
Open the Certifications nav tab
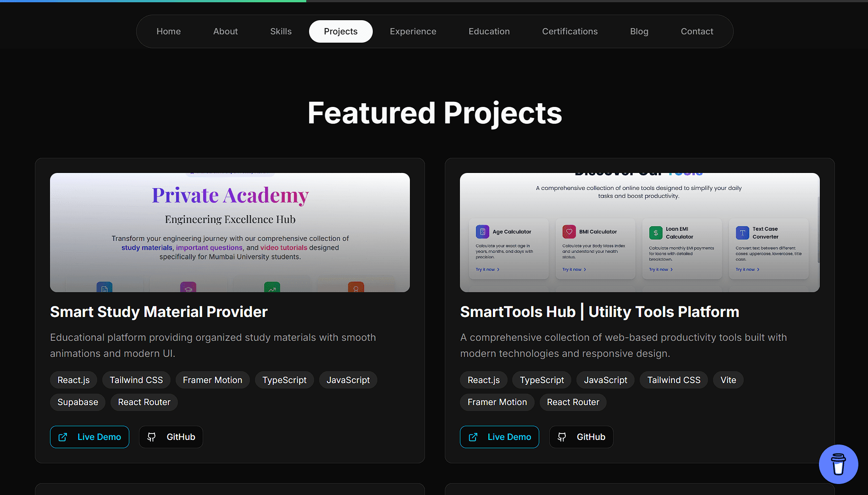point(569,31)
